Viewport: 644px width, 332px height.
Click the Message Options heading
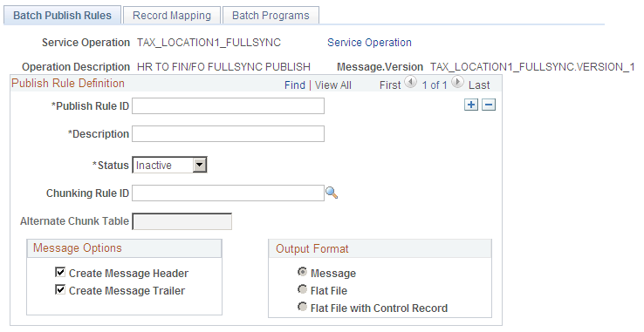pos(77,248)
